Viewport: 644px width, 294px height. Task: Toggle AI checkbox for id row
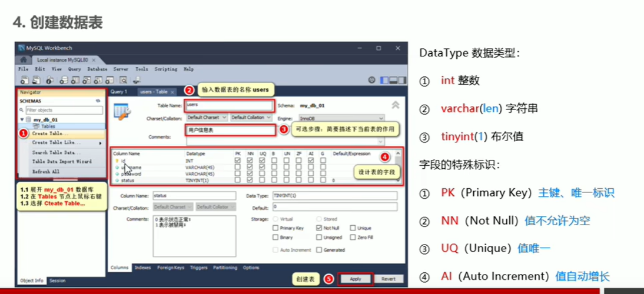[311, 161]
